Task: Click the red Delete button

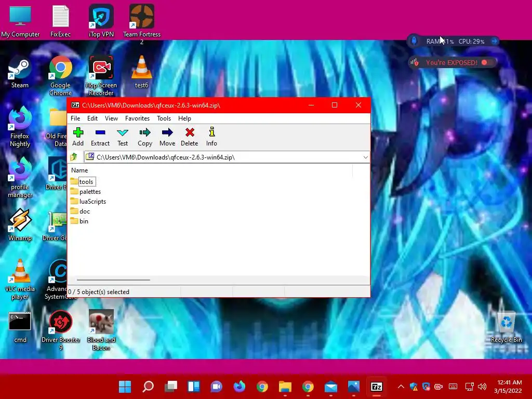Action: pyautogui.click(x=189, y=137)
